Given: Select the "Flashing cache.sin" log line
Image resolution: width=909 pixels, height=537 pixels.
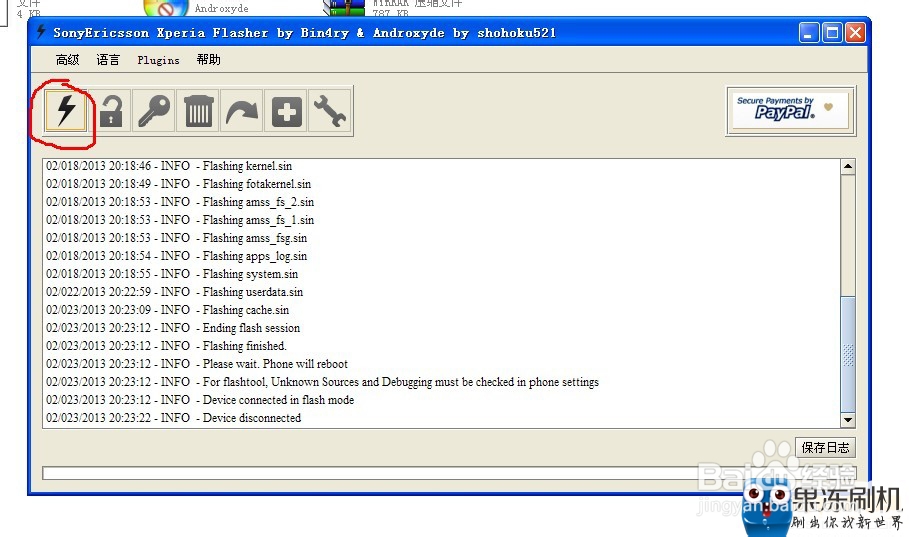Looking at the screenshot, I should click(168, 310).
